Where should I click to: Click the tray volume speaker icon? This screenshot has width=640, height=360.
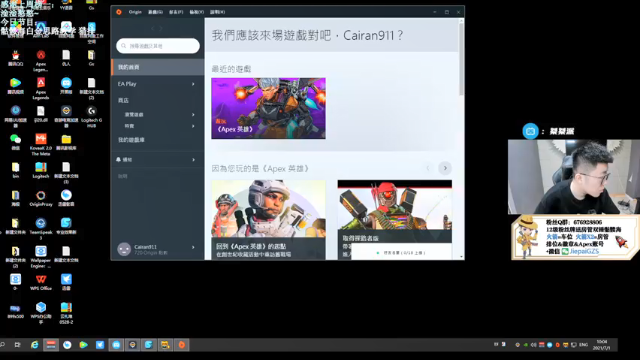533,344
